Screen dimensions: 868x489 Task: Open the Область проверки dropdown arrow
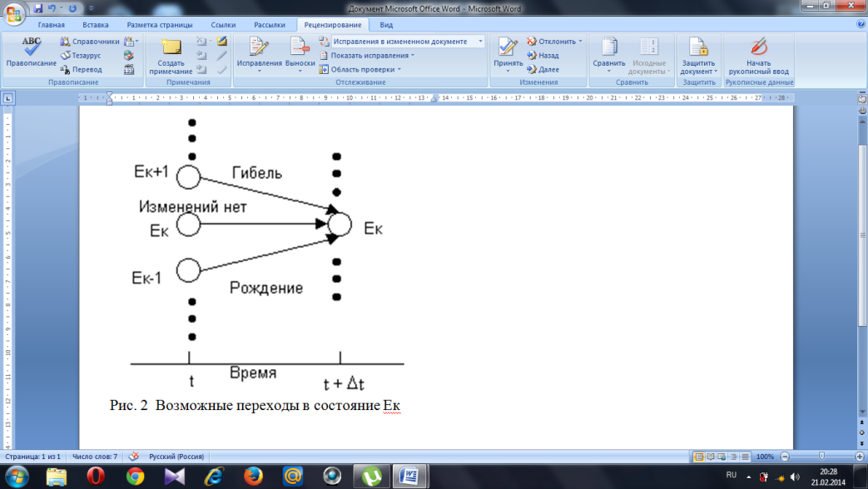click(x=399, y=70)
